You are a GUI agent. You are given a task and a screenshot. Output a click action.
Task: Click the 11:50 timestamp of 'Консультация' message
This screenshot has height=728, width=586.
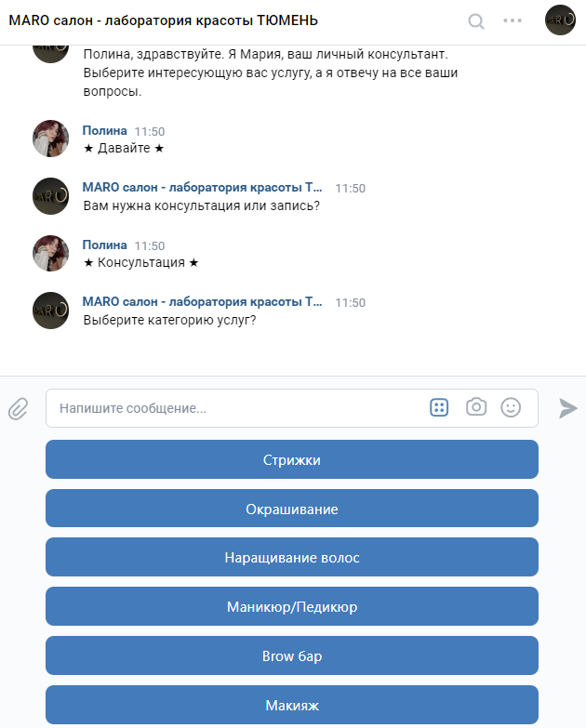[x=150, y=245]
